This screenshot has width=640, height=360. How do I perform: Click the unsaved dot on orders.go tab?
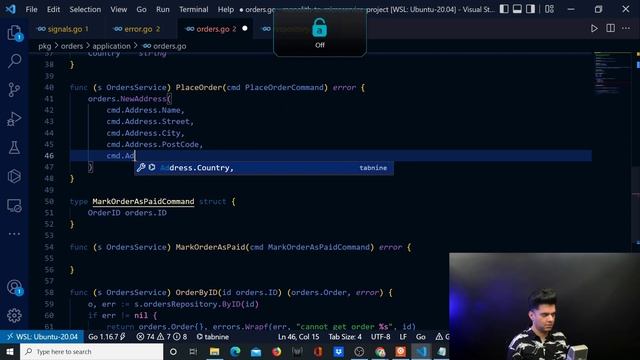tap(245, 29)
